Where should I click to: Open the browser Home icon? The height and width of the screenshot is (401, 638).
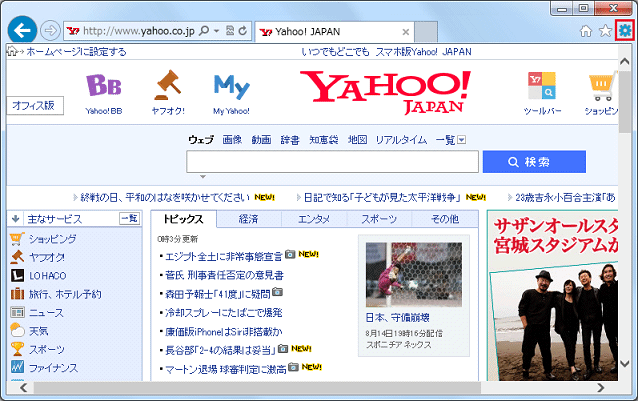586,31
